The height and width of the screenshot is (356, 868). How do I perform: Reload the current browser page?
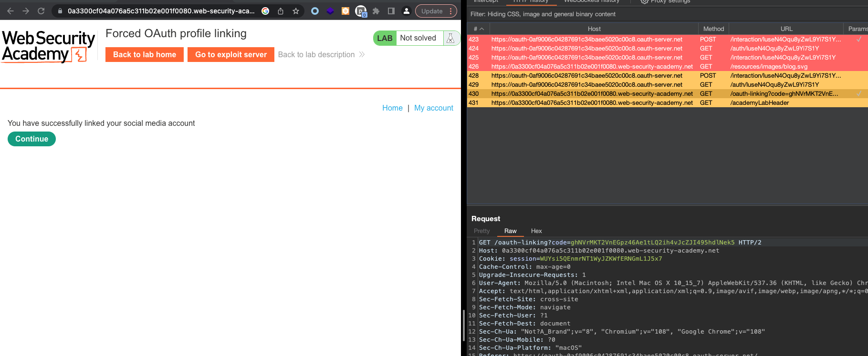point(41,11)
